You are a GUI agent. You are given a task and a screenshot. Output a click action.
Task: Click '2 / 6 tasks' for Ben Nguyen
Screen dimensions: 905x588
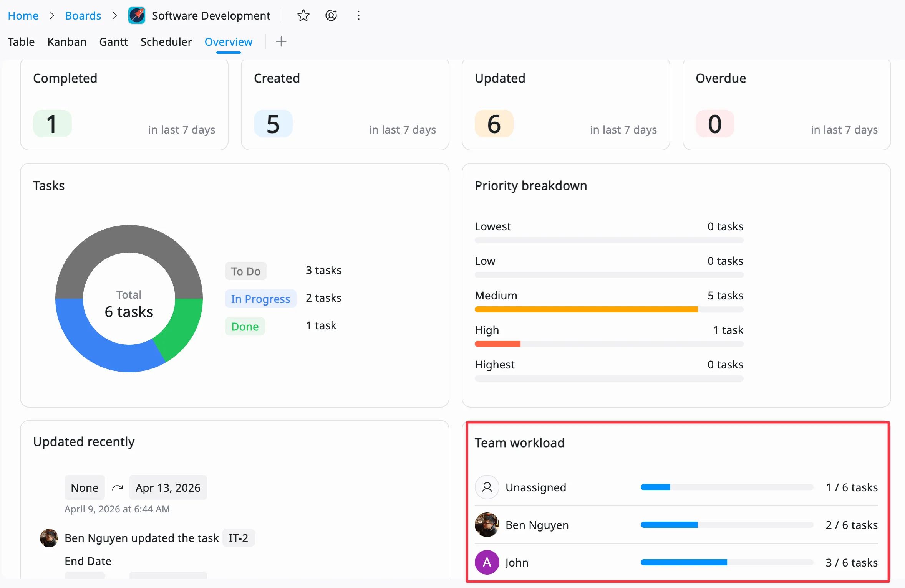pyautogui.click(x=852, y=525)
